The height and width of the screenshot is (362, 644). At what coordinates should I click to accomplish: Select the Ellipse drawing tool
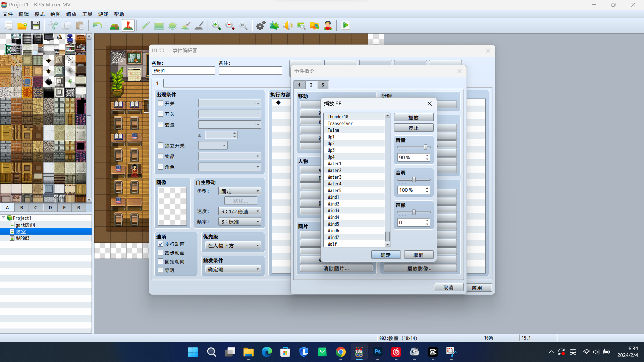pyautogui.click(x=172, y=25)
